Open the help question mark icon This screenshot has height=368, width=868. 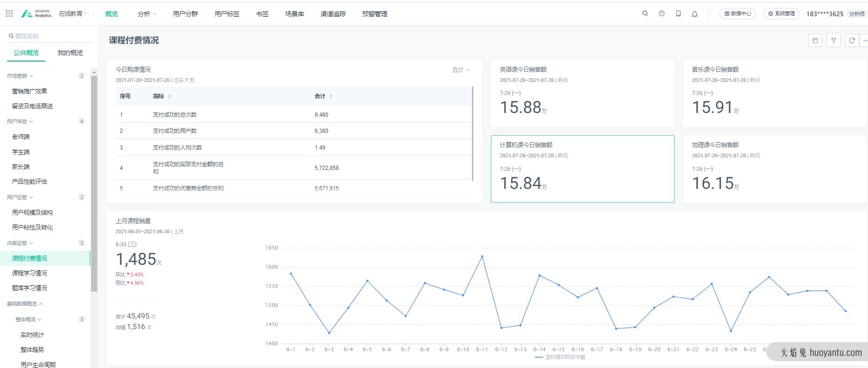click(x=662, y=13)
